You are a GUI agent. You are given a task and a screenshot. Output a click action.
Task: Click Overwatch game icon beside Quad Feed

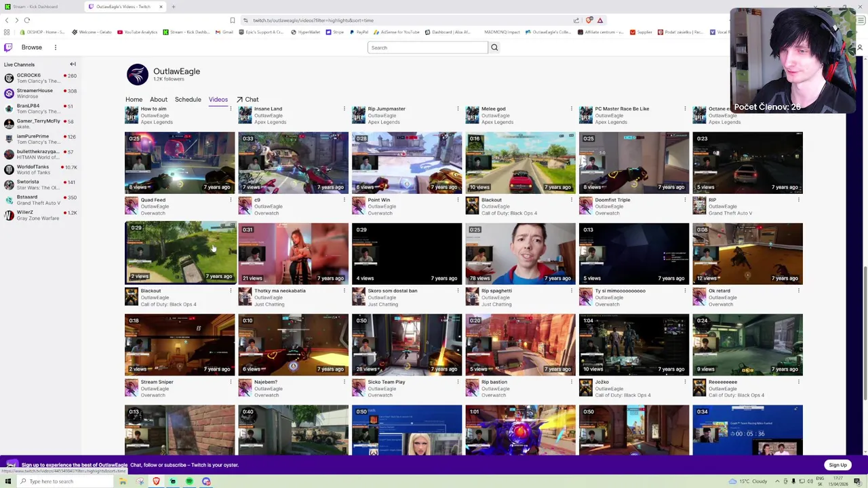pos(132,206)
